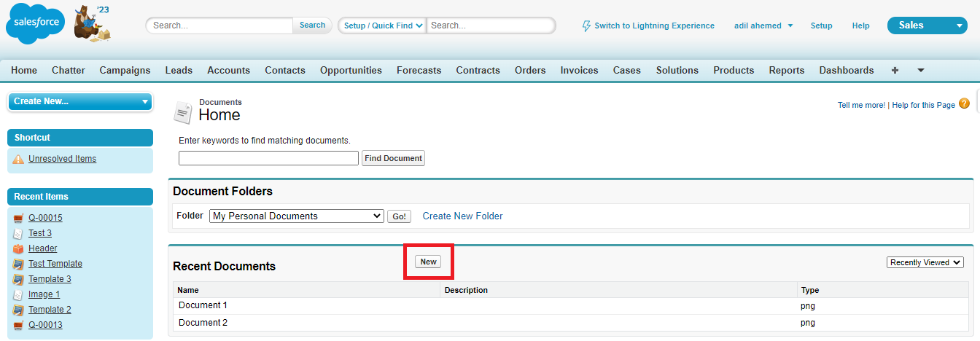Open the adil ahemed user menu
Image resolution: width=980 pixels, height=341 pixels.
pyautogui.click(x=763, y=26)
